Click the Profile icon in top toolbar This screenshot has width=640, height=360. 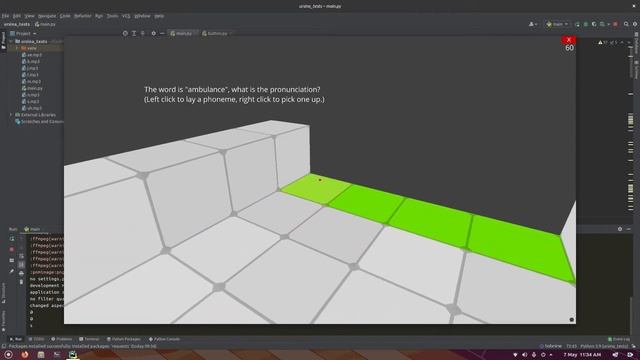pos(603,24)
